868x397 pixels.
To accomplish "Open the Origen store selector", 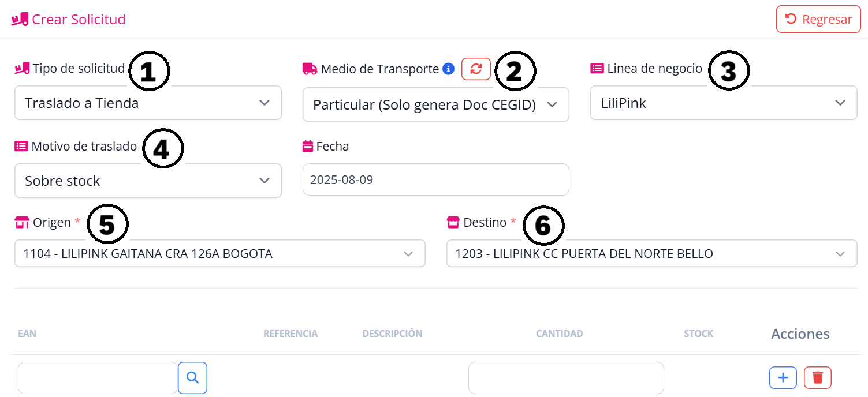I will [x=219, y=254].
